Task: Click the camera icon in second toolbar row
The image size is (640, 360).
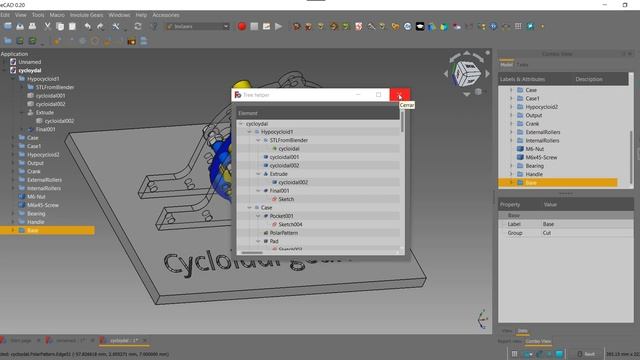Action: (x=131, y=41)
